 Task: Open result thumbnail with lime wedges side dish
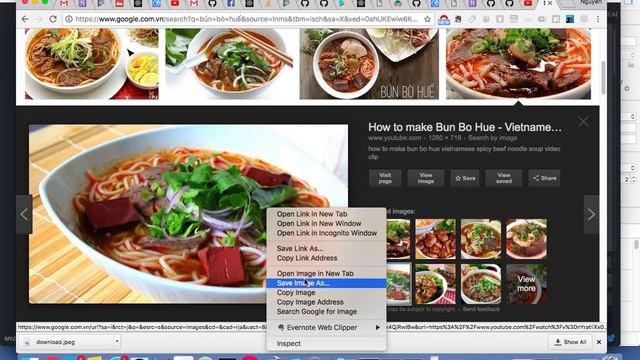coord(92,64)
